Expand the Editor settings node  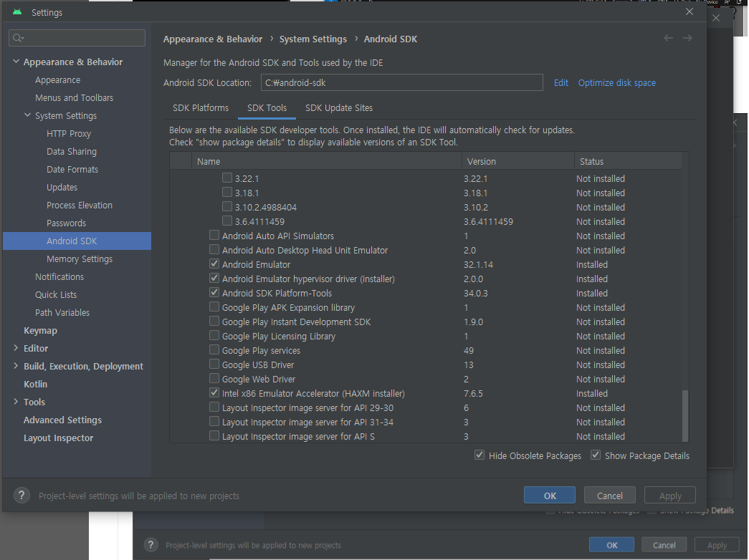point(16,348)
